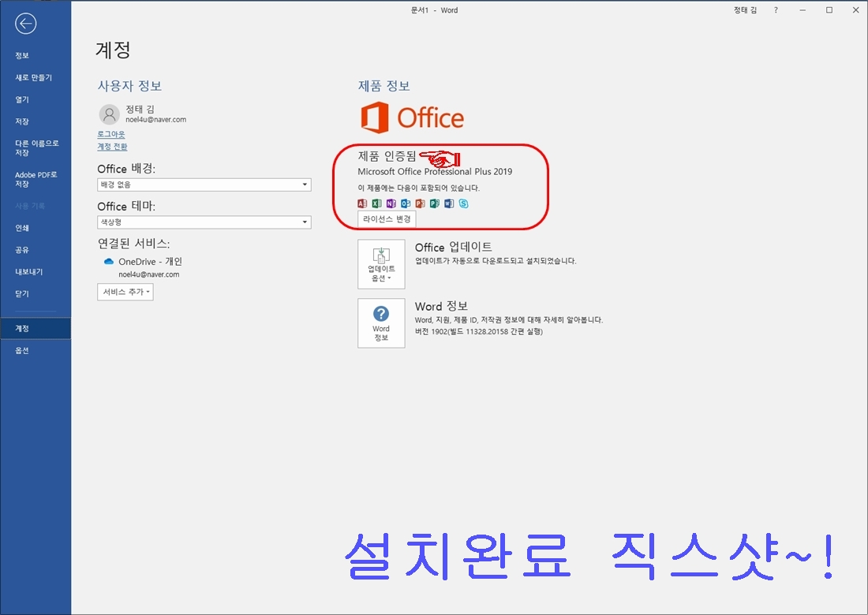Image resolution: width=868 pixels, height=615 pixels.
Task: Open the 옵션 menu item
Action: pos(22,351)
